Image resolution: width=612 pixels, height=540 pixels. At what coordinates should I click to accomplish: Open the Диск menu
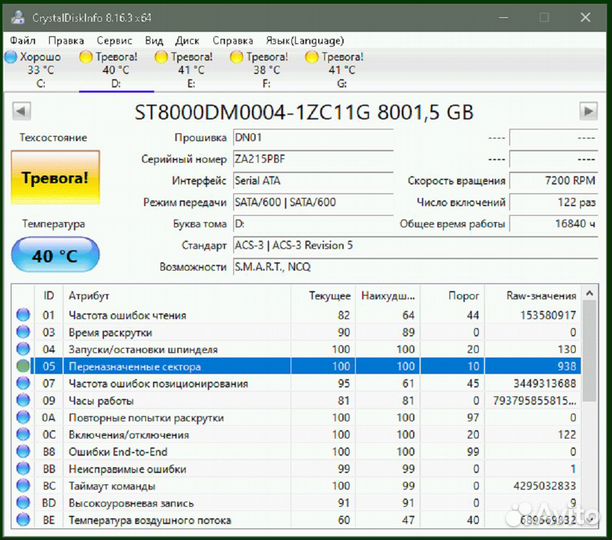(x=187, y=41)
